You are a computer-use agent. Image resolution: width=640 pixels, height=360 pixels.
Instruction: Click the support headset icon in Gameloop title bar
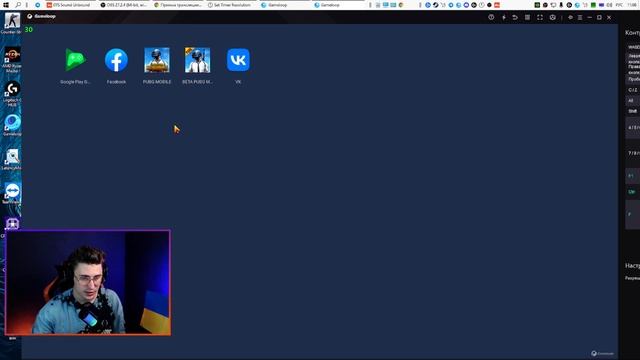[491, 17]
